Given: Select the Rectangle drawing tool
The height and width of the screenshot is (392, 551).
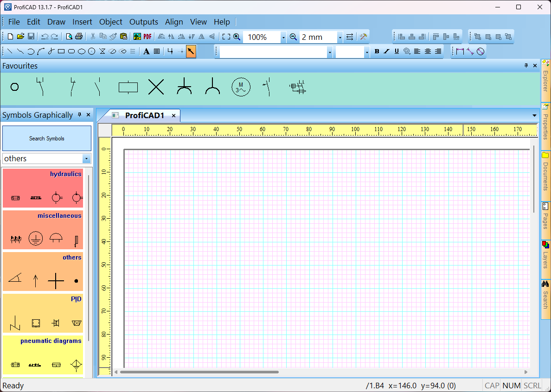Looking at the screenshot, I should [x=61, y=51].
